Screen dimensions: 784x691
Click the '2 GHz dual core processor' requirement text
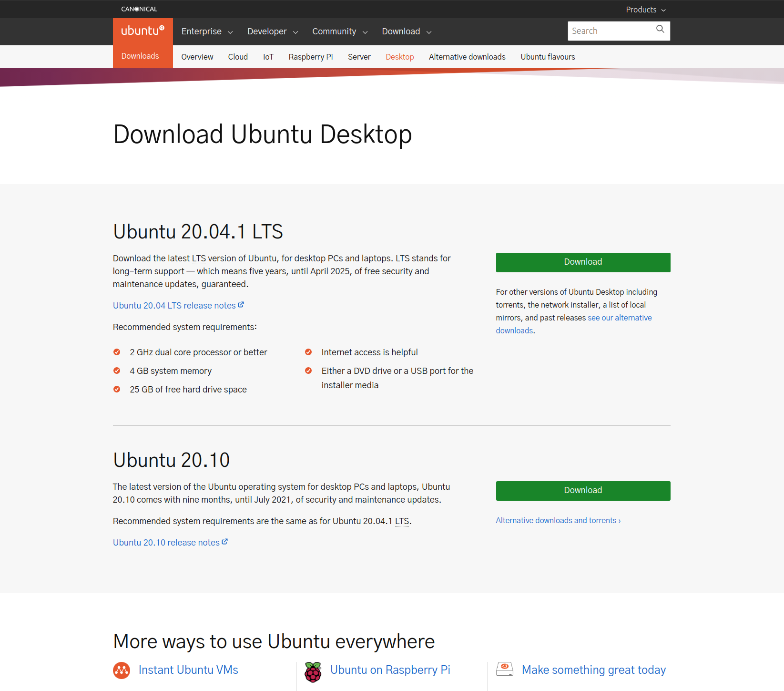(x=198, y=352)
